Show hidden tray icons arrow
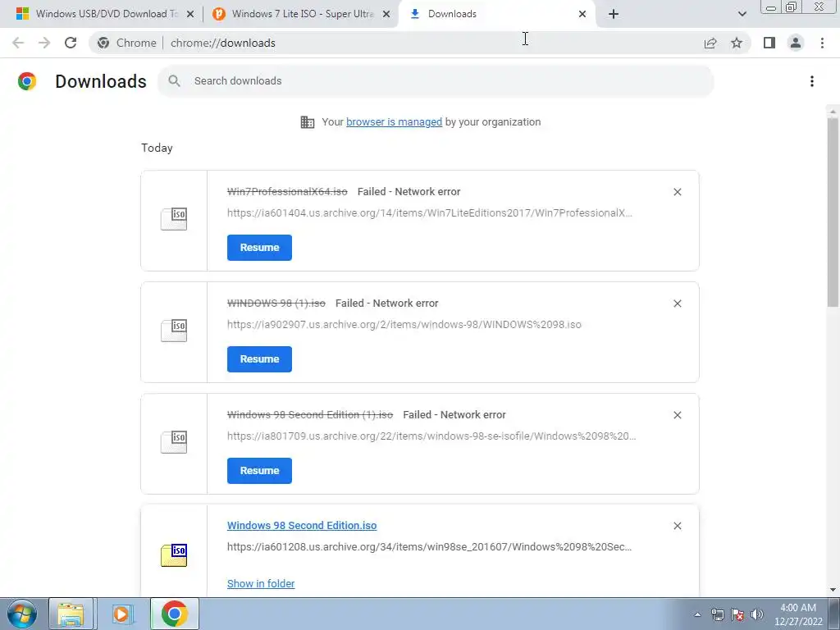Image resolution: width=840 pixels, height=630 pixels. (697, 614)
